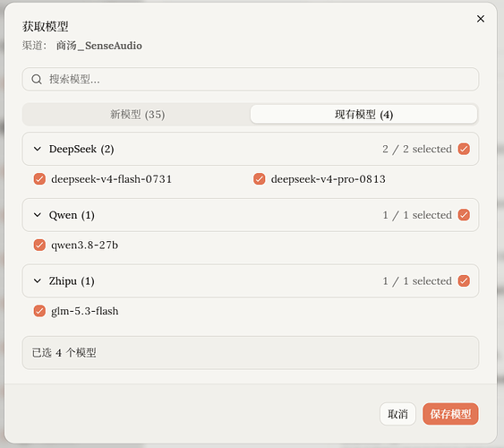Click the qwen3.8-27b model name
This screenshot has height=448, width=504.
click(x=84, y=246)
